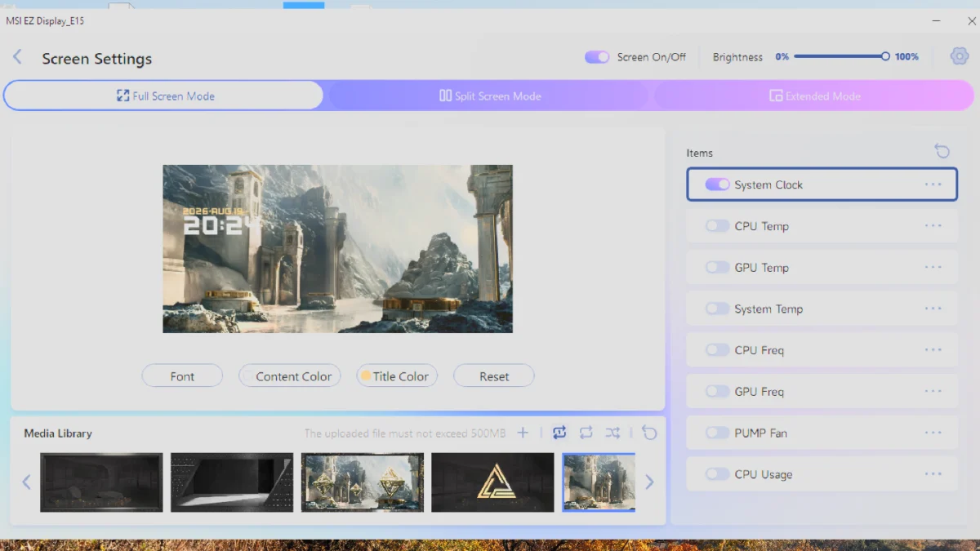
Task: Disable the System Clock toggle
Action: coord(717,184)
